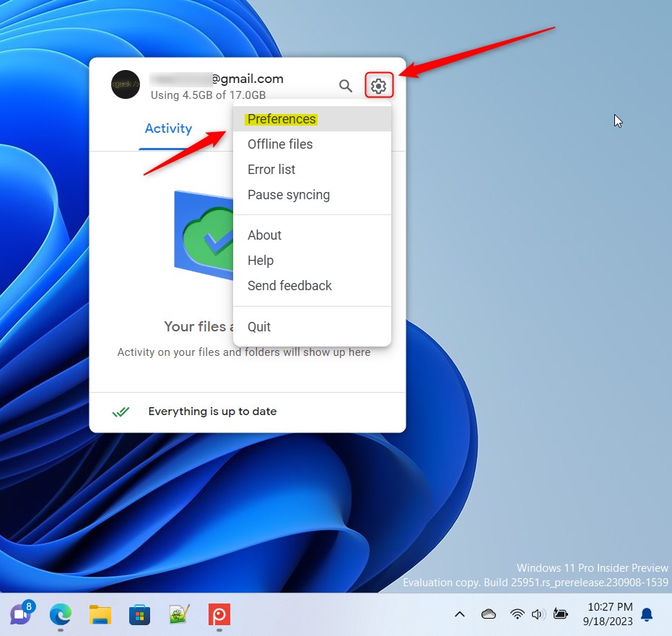The image size is (672, 636).
Task: Open the taskbar clock and date
Action: point(610,614)
